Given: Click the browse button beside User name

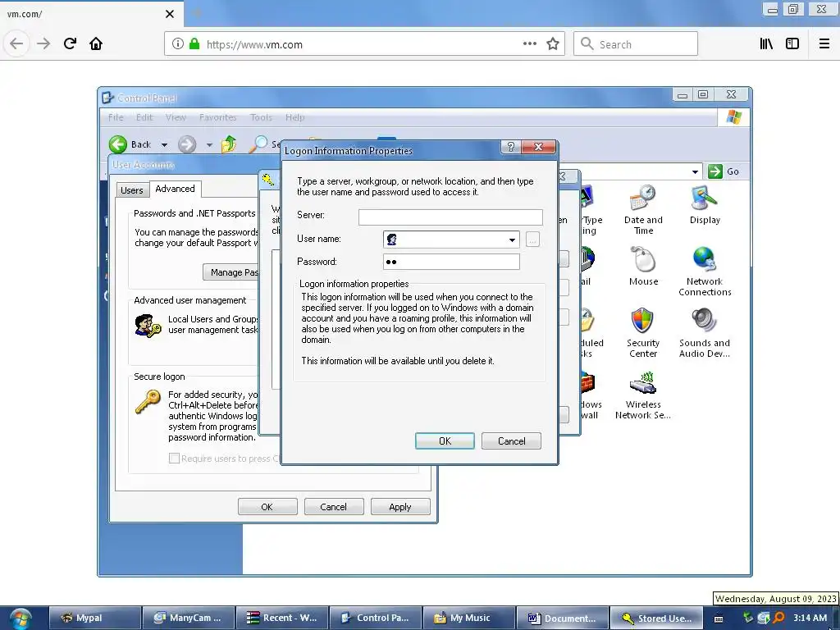Looking at the screenshot, I should click(x=532, y=240).
